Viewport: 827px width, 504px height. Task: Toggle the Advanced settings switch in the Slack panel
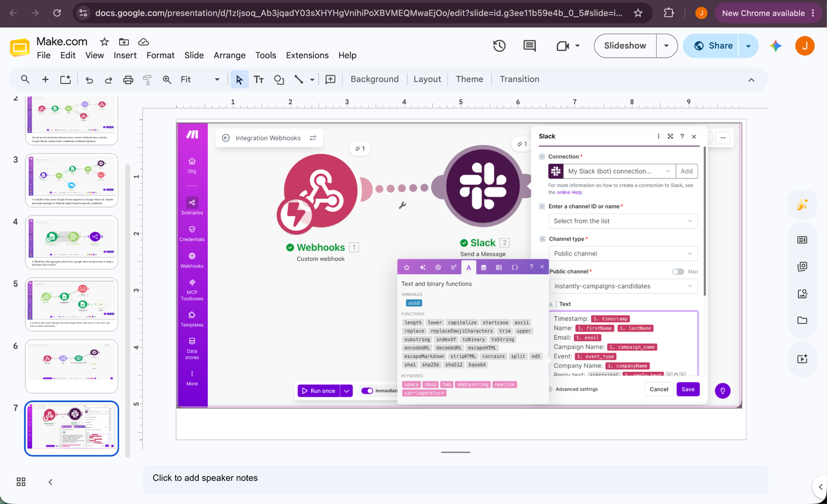(x=550, y=389)
